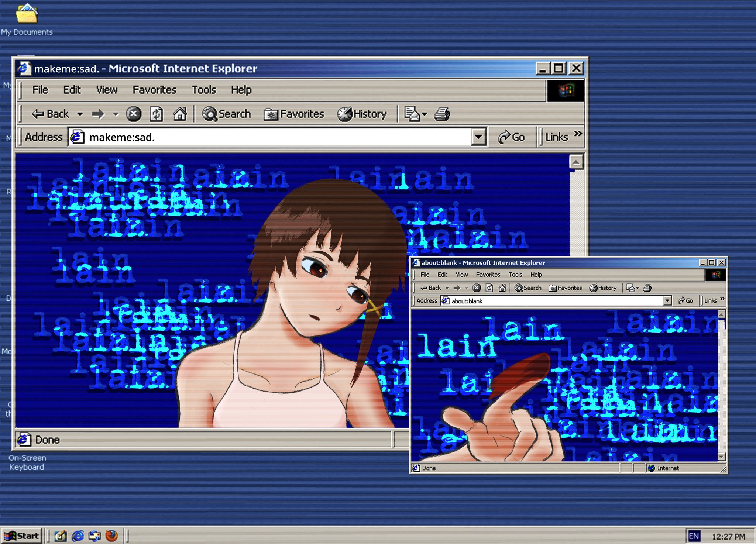Click Back in about:blank window
The height and width of the screenshot is (544, 756).
(x=430, y=288)
